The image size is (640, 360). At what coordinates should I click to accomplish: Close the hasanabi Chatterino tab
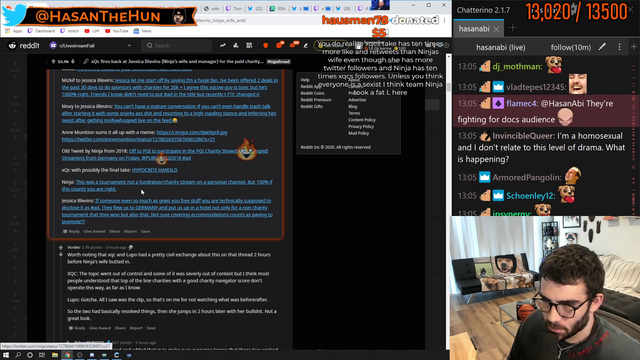[496, 29]
